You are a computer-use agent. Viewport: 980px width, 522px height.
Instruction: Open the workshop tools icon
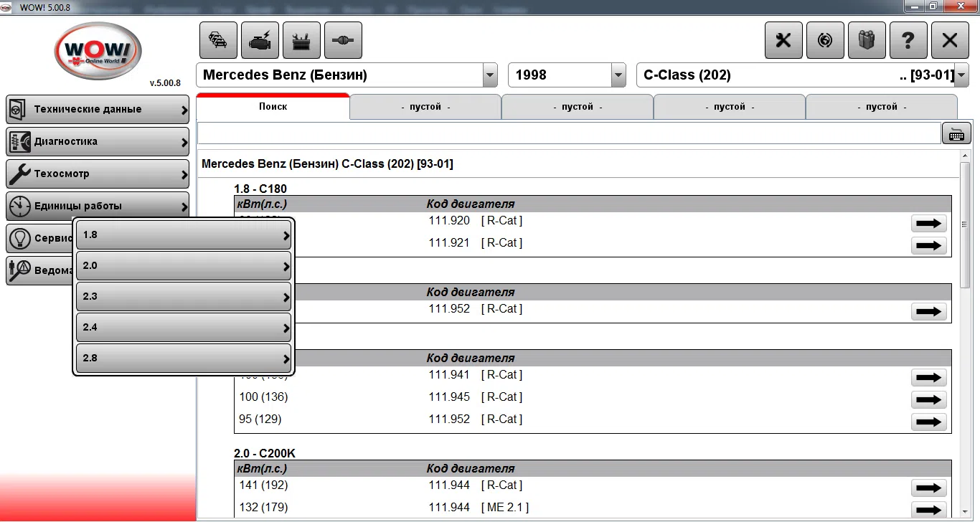tap(301, 39)
